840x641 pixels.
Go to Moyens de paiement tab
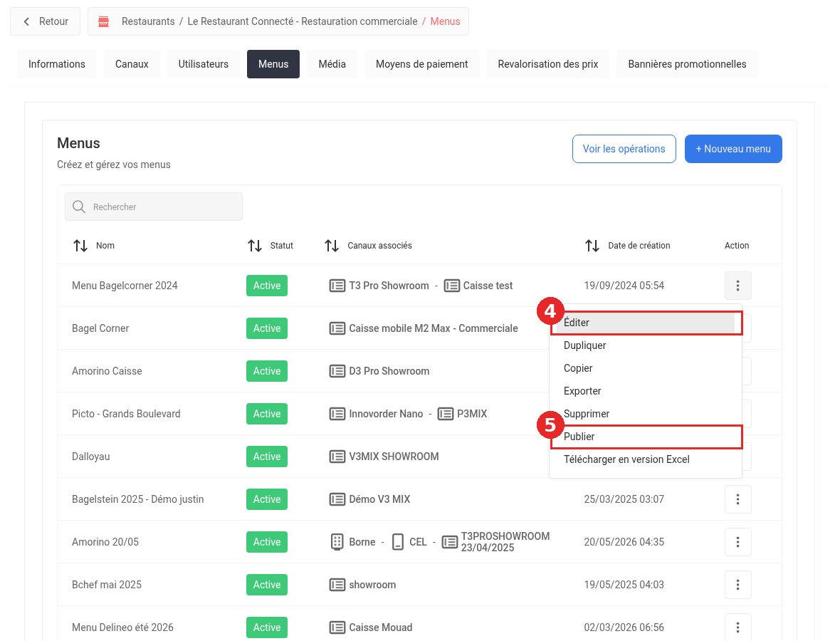[x=422, y=64]
